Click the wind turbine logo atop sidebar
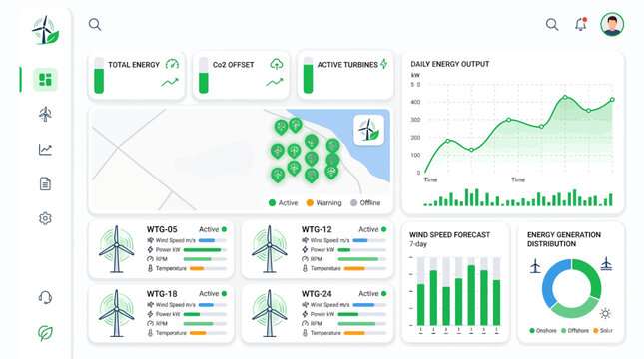This screenshot has width=644, height=359. 45,30
